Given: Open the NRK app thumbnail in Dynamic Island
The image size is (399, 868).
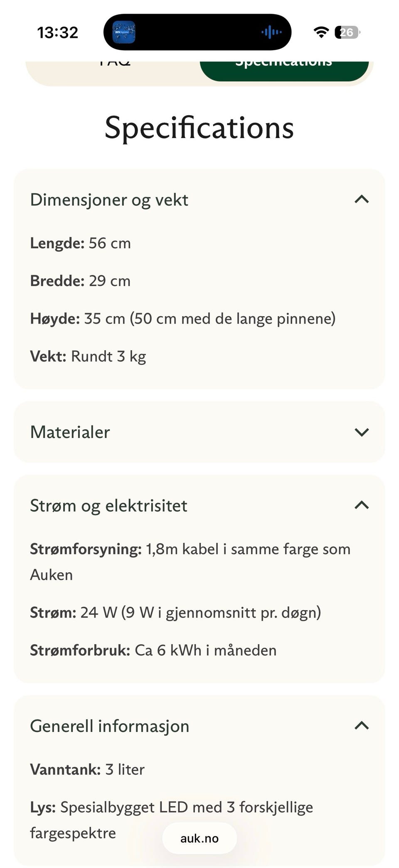Looking at the screenshot, I should (x=124, y=32).
